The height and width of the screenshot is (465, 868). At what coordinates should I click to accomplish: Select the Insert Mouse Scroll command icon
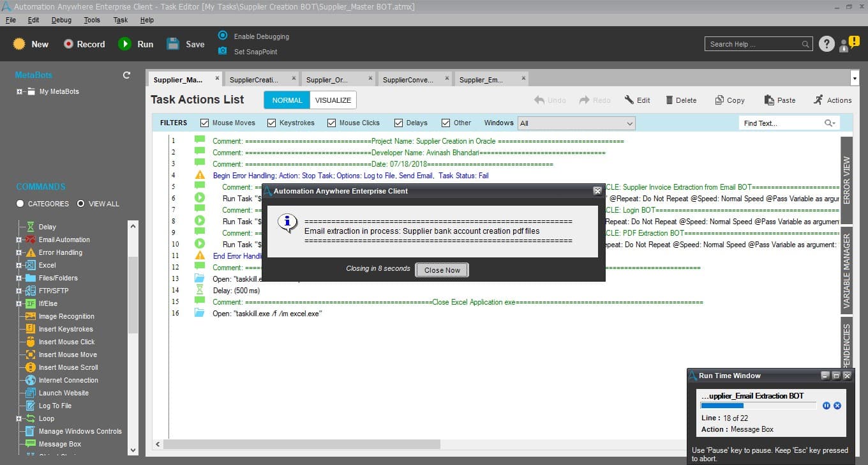(30, 367)
